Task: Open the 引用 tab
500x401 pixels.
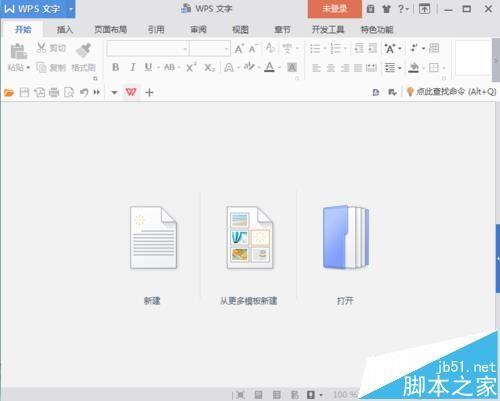Action: 156,30
